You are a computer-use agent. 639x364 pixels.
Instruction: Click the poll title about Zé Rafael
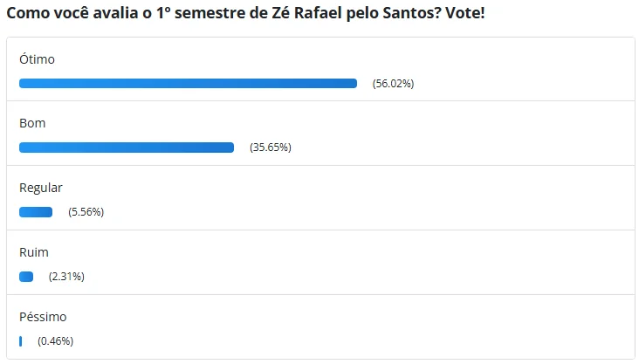(246, 13)
